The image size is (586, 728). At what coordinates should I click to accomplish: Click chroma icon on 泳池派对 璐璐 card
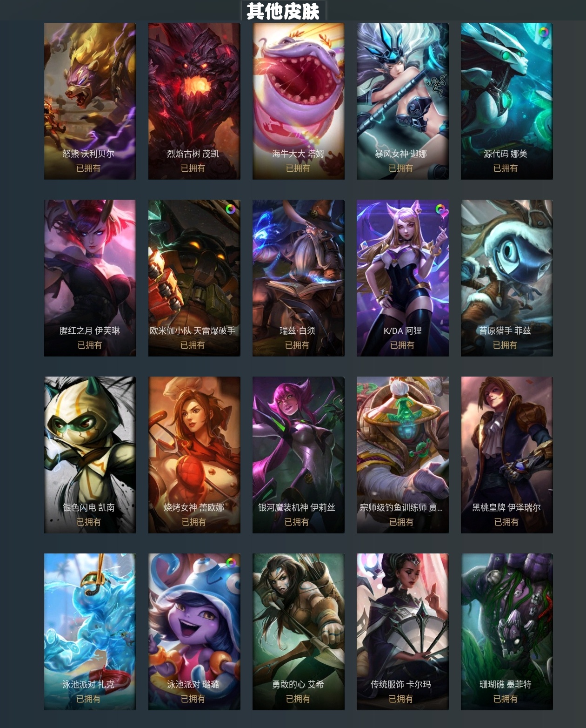point(231,562)
